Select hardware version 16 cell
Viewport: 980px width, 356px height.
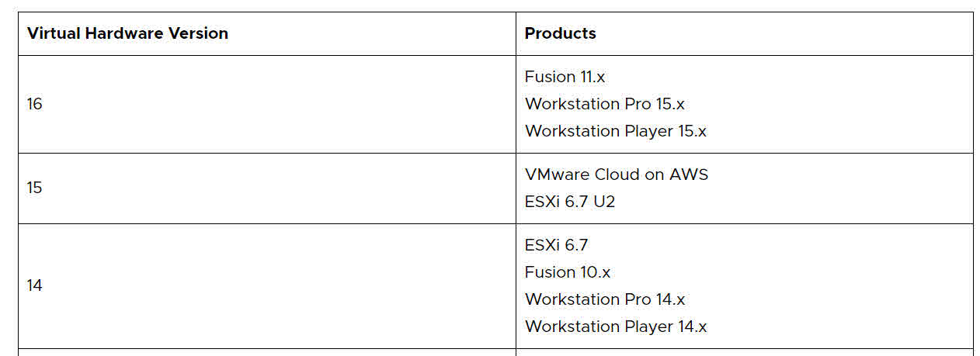[x=267, y=104]
